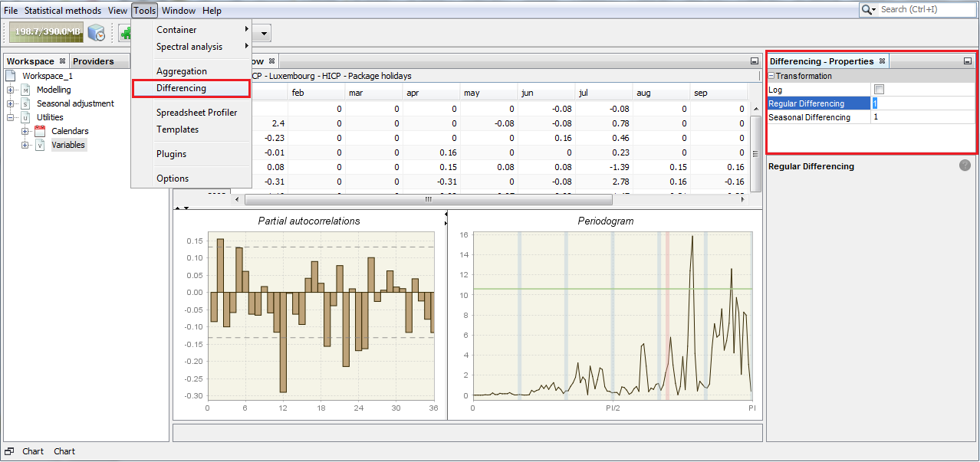Image resolution: width=980 pixels, height=462 pixels.
Task: Enable the Log checkbox
Action: click(x=879, y=90)
